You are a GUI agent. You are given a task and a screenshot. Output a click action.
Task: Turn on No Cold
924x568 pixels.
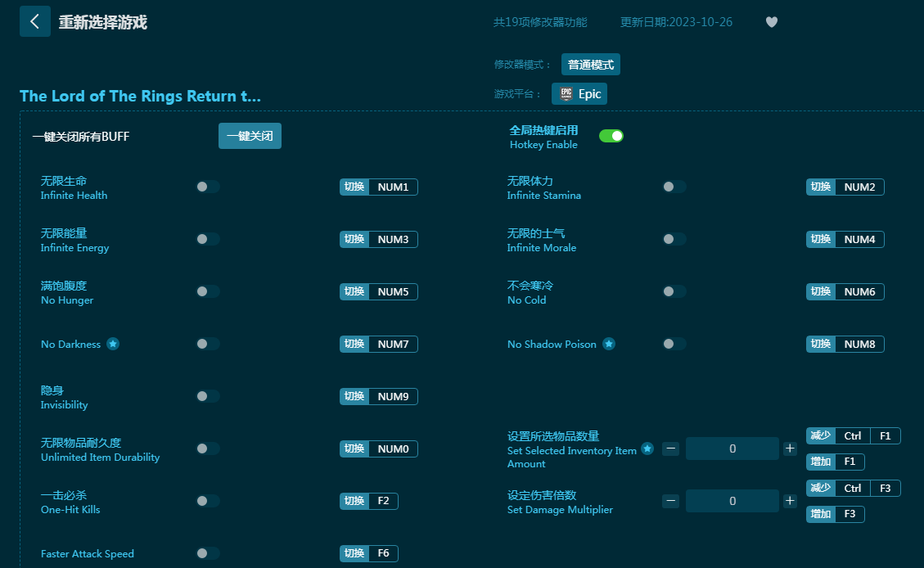point(674,291)
